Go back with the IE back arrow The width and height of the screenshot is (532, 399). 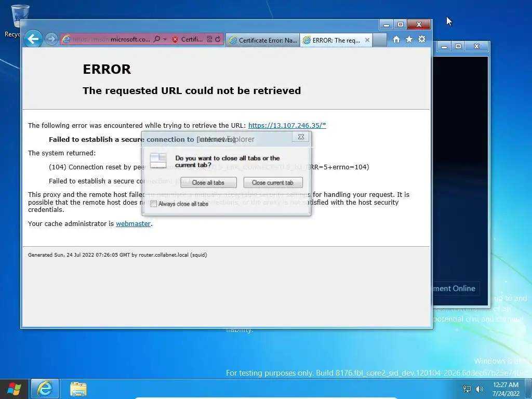point(33,39)
